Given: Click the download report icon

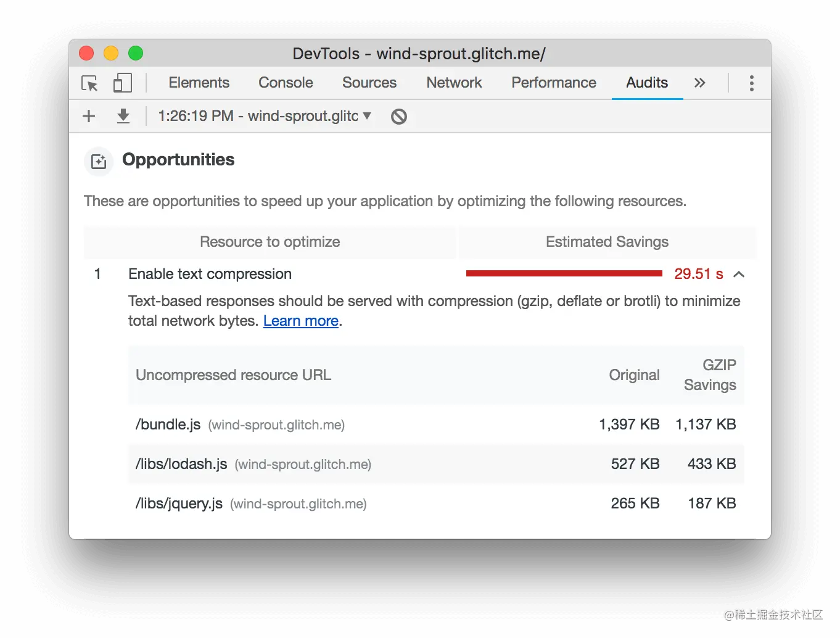Looking at the screenshot, I should [x=123, y=116].
